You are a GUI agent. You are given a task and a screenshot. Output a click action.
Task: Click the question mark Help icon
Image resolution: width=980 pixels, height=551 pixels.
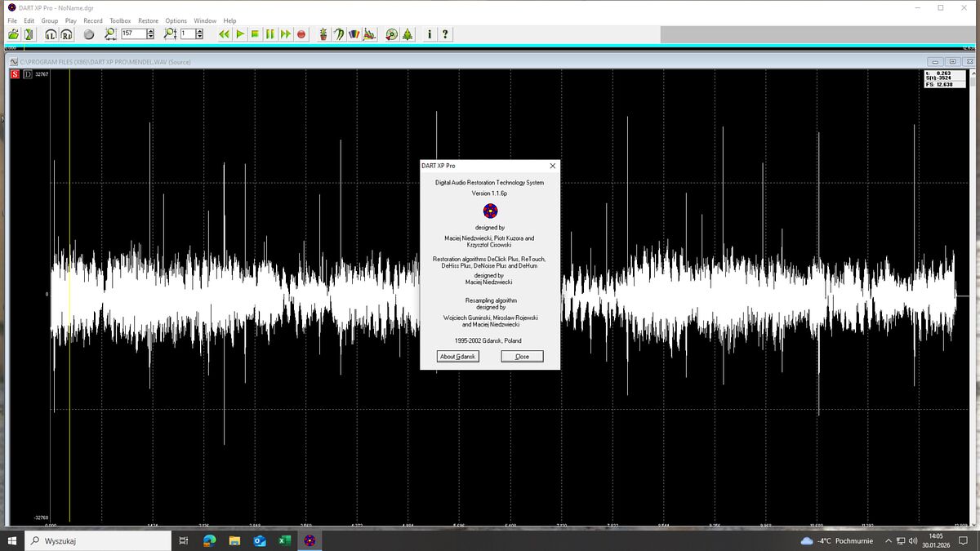[444, 34]
